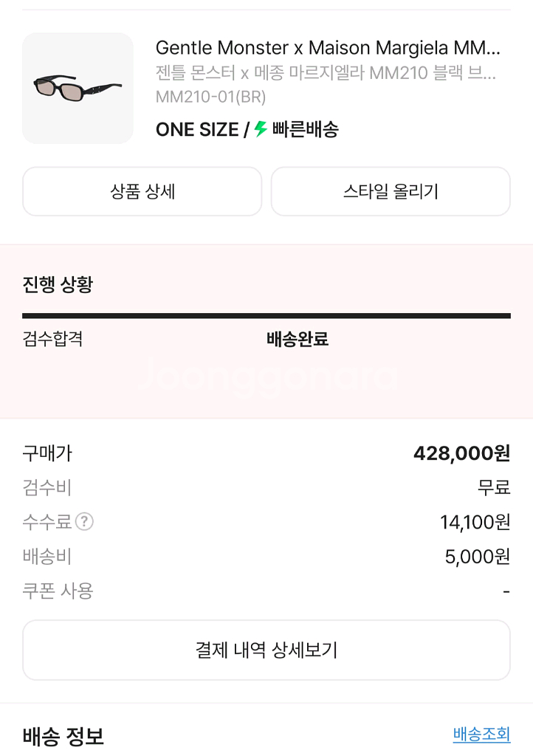The height and width of the screenshot is (756, 533).
Task: Open the sunglasses product thumbnail
Action: coord(78,89)
